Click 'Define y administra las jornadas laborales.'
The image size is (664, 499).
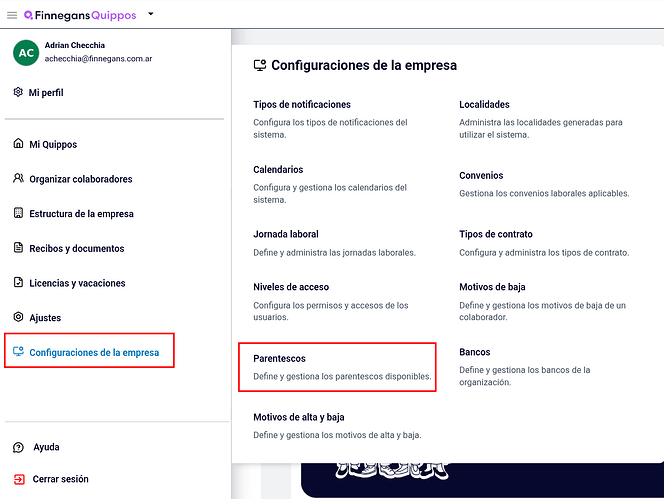point(335,253)
